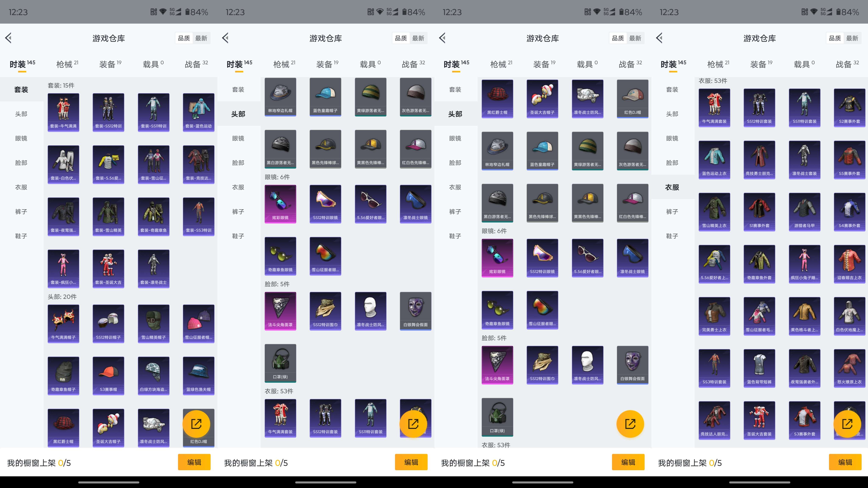Screen dimensions: 868x488
Task: Select the 套装-竞技达 outfit
Action: click(199, 164)
